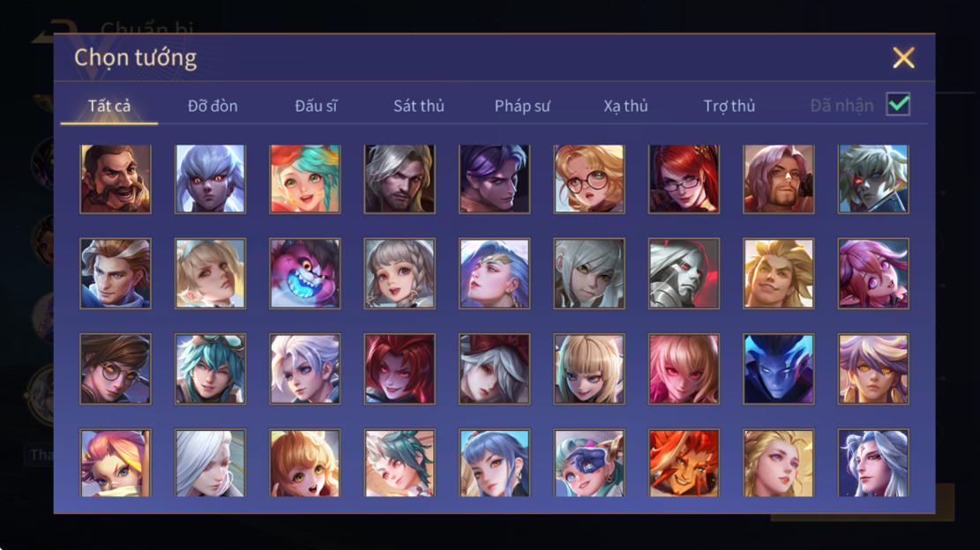Pick the pink-haired girl with glowing red eyes
Image resolution: width=980 pixels, height=550 pixels.
[x=684, y=369]
